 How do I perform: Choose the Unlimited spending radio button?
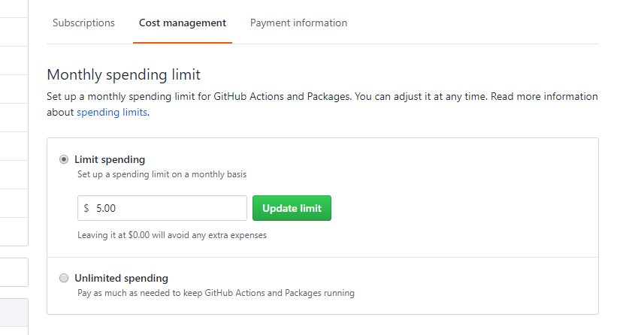click(64, 278)
